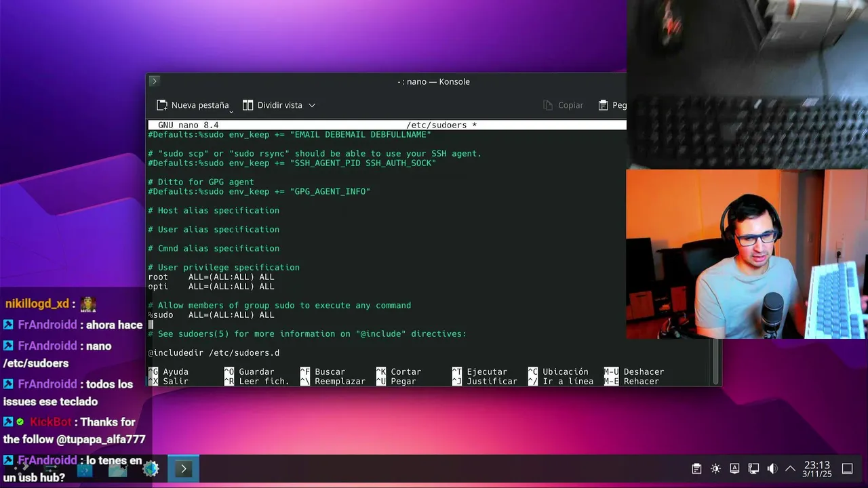Click '# Cmnd alias specification' comment

[x=214, y=249]
